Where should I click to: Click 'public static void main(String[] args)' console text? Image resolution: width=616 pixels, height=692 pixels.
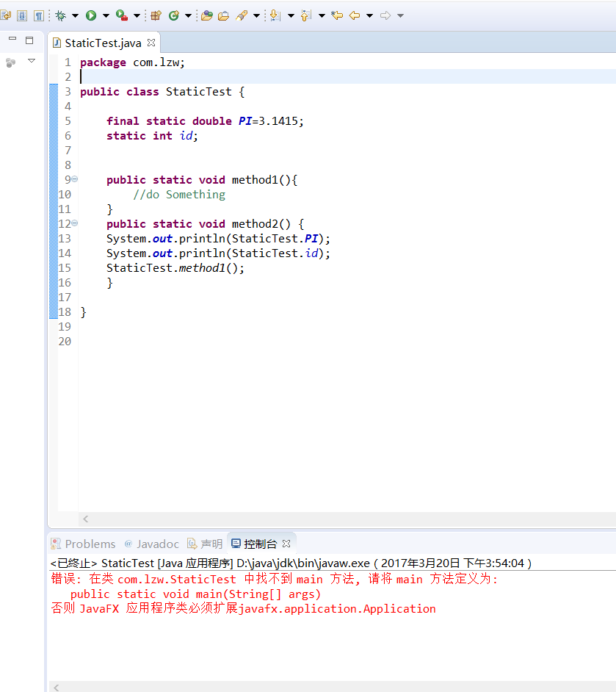(195, 594)
